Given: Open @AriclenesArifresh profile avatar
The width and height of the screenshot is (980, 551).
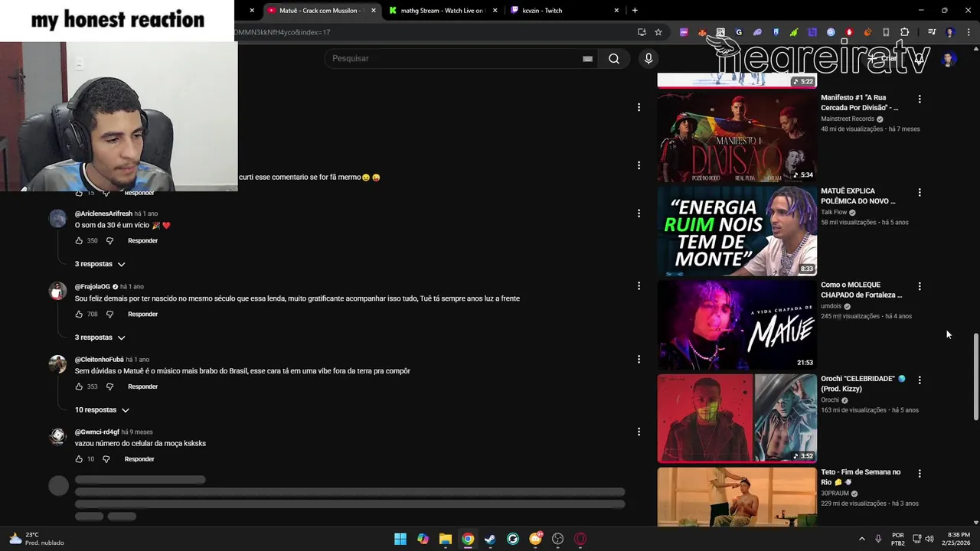Looking at the screenshot, I should tap(58, 219).
